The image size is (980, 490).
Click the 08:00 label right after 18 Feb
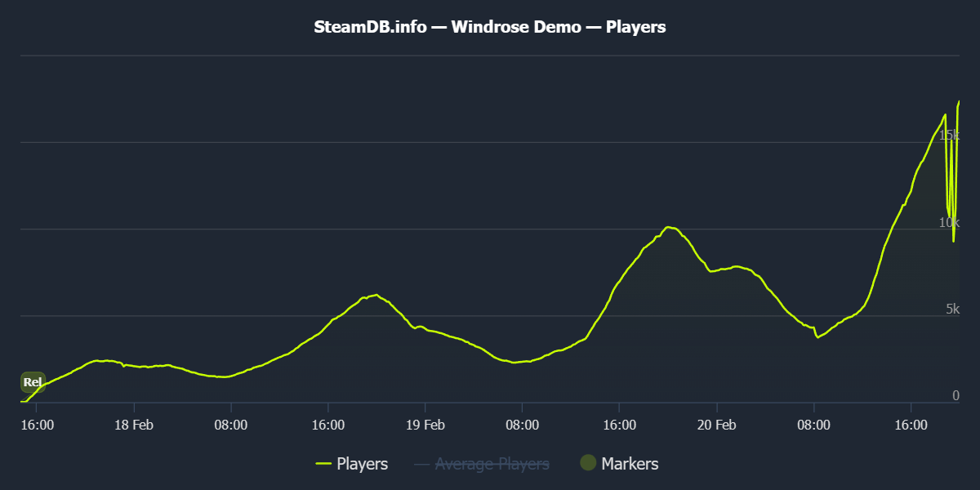click(x=230, y=425)
